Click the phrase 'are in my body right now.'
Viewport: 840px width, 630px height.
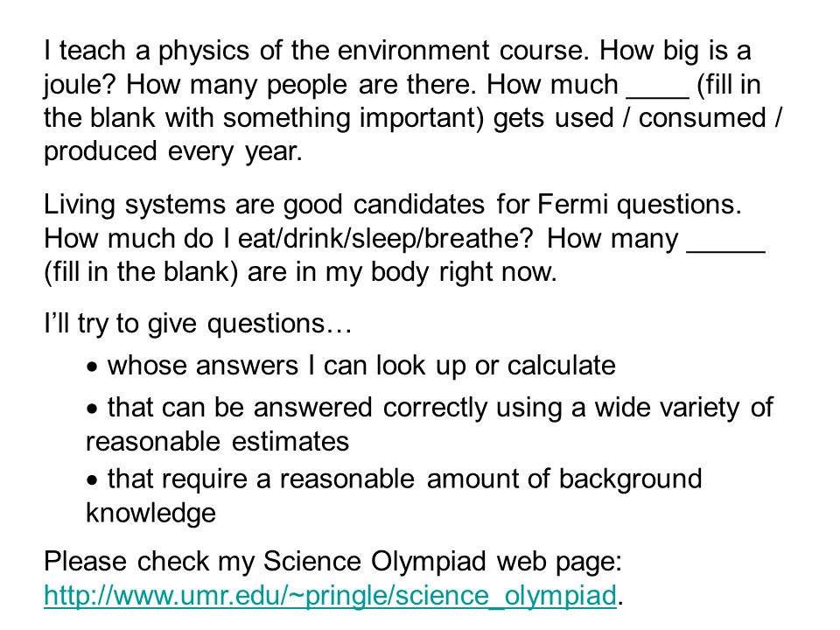tap(402, 273)
